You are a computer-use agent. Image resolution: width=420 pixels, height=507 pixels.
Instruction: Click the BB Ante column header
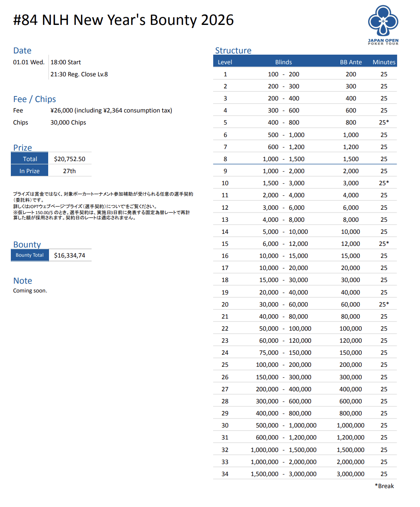tap(351, 62)
